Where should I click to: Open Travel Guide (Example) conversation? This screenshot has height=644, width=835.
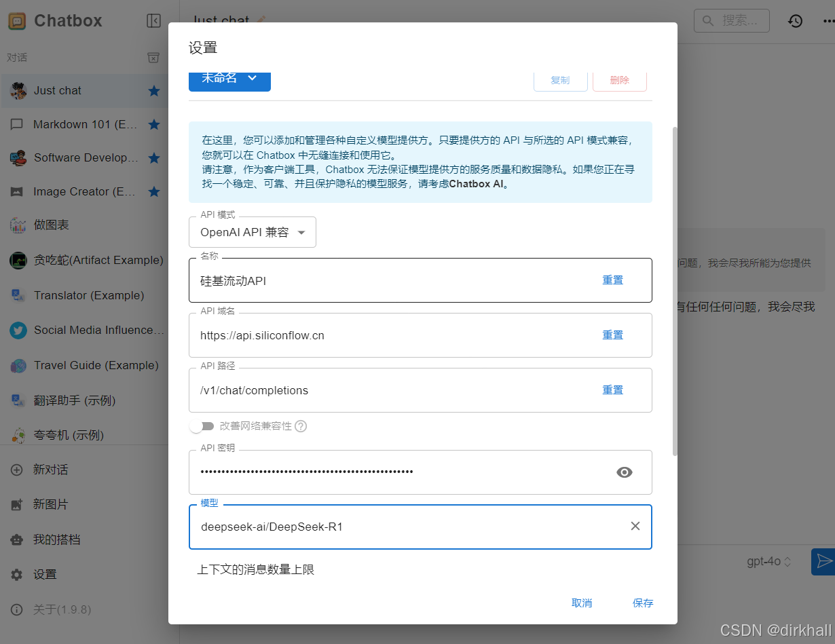point(84,365)
